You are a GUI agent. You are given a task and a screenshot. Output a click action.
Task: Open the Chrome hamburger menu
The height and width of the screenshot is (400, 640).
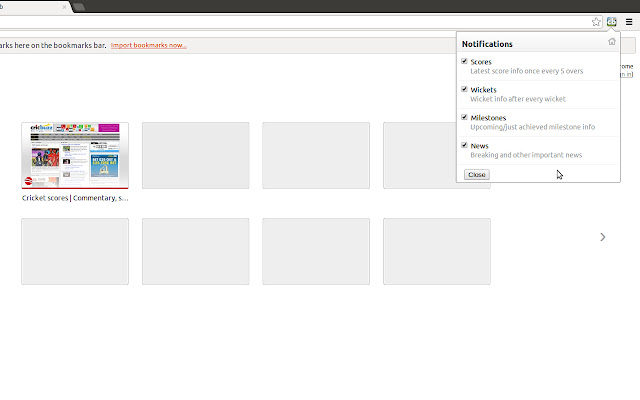629,22
